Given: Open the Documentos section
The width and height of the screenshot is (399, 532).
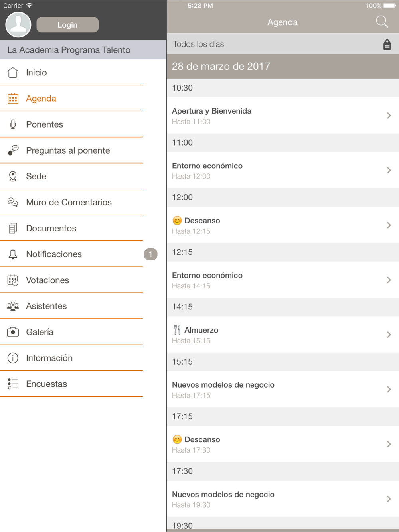Looking at the screenshot, I should point(71,228).
